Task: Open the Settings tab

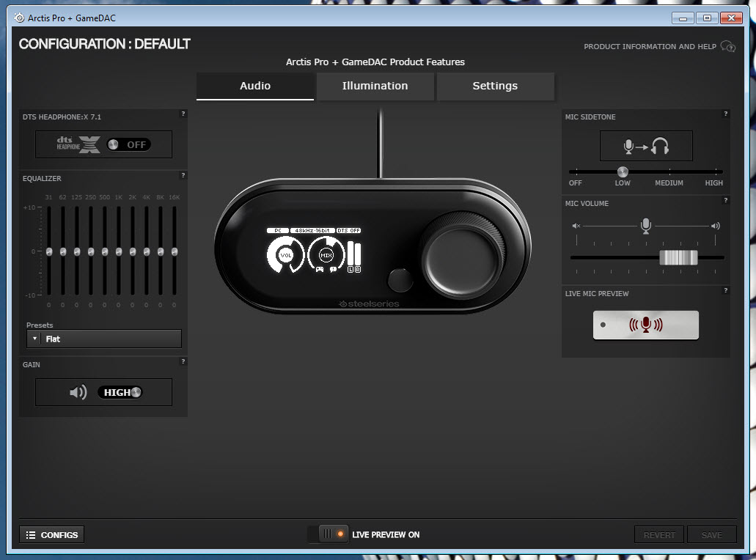Action: tap(495, 86)
